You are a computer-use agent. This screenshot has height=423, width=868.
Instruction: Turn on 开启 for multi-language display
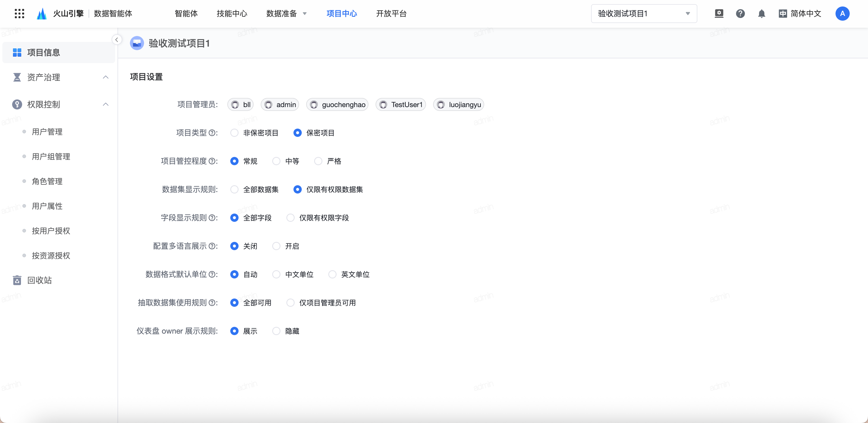pyautogui.click(x=276, y=246)
